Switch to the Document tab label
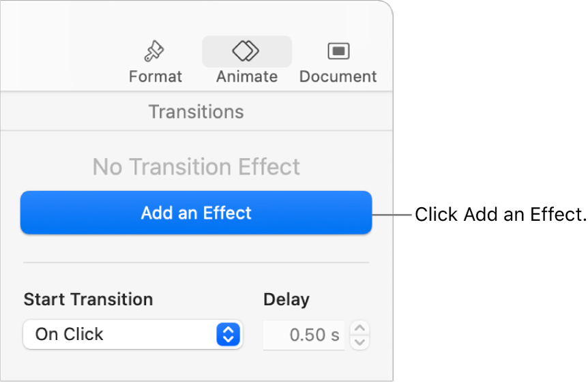Screen dimensions: 588x383 [338, 76]
